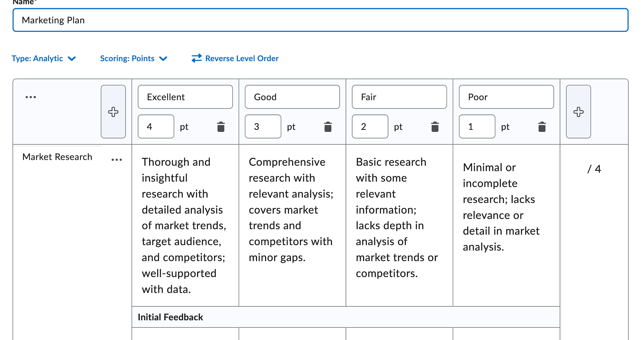
Task: Add a new level before Excellent
Action: [113, 112]
